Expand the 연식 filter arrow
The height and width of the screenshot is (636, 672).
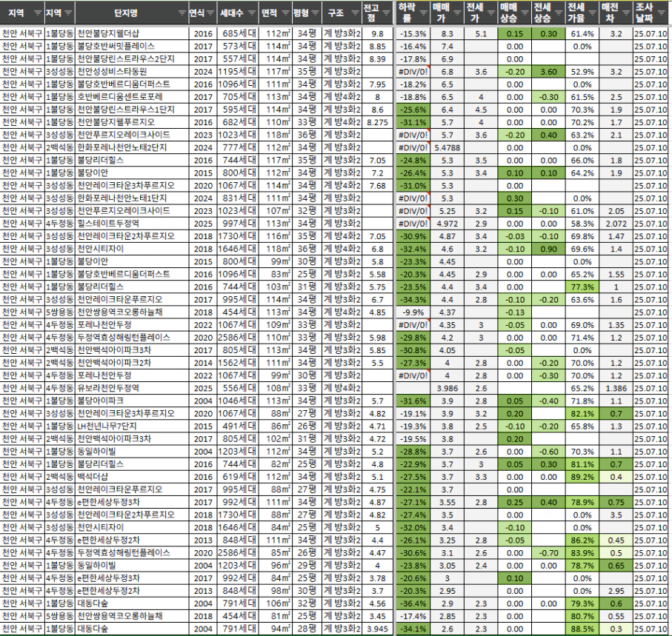click(x=210, y=13)
